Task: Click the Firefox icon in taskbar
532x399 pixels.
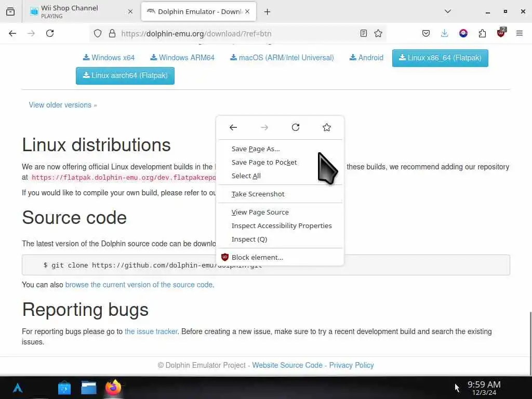Action: click(113, 388)
